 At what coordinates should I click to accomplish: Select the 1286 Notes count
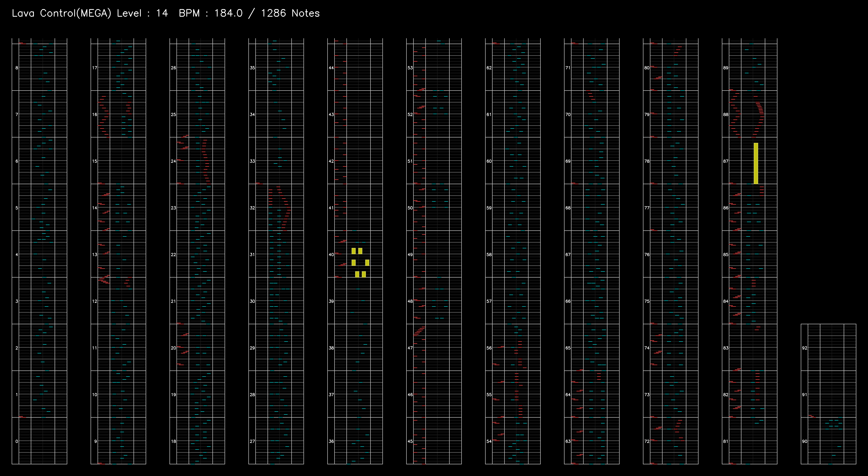290,13
